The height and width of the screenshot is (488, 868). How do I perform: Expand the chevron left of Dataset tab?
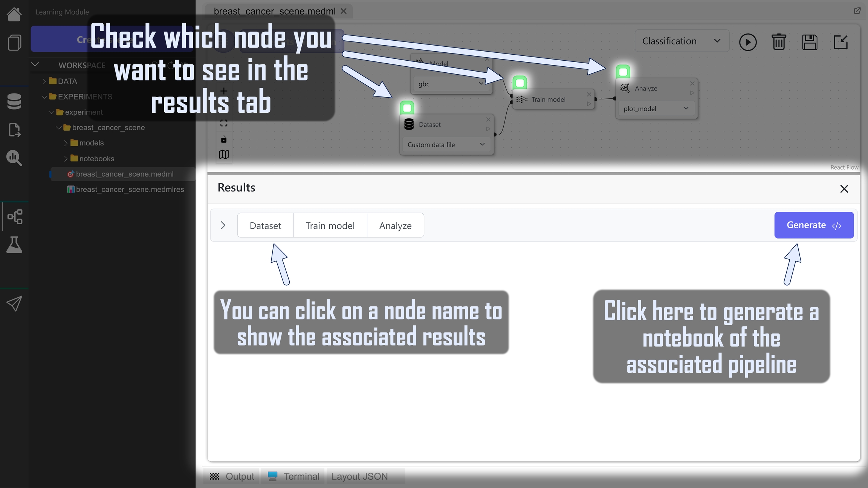(x=223, y=225)
